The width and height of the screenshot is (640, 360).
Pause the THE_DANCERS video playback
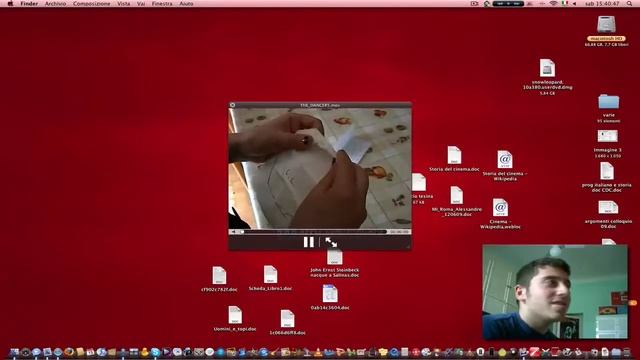coord(309,242)
